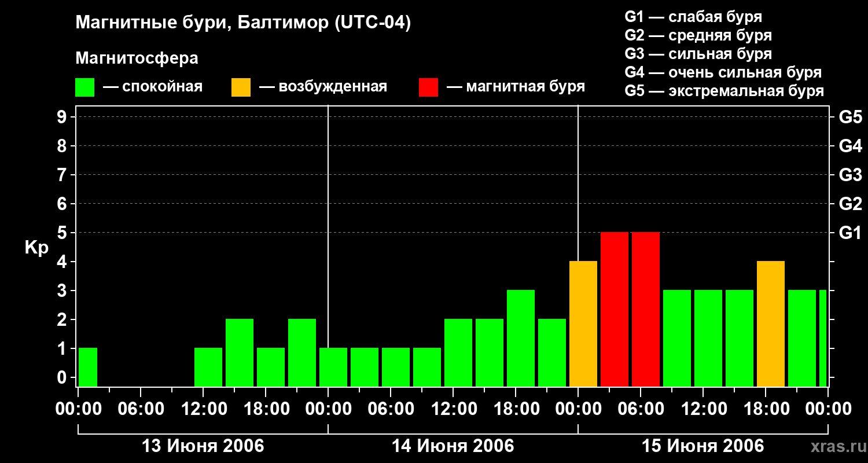Select the "G5 — экстремальная буря" legend line

coord(724,91)
